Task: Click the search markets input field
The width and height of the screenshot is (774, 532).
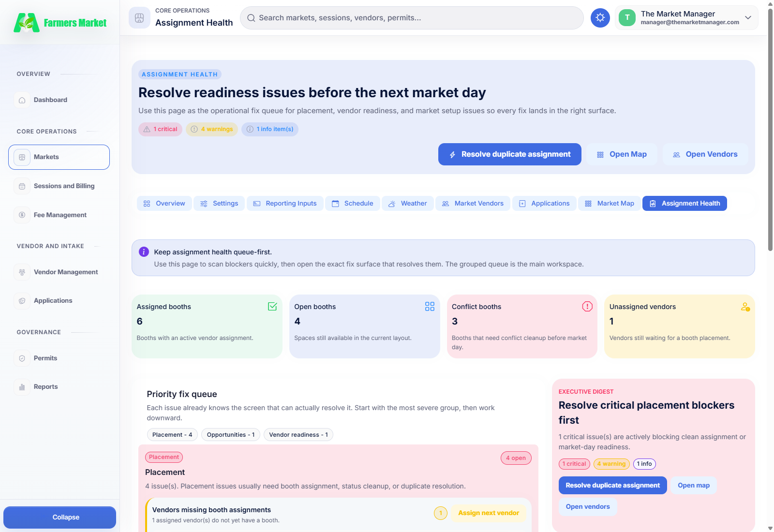Action: pos(411,17)
